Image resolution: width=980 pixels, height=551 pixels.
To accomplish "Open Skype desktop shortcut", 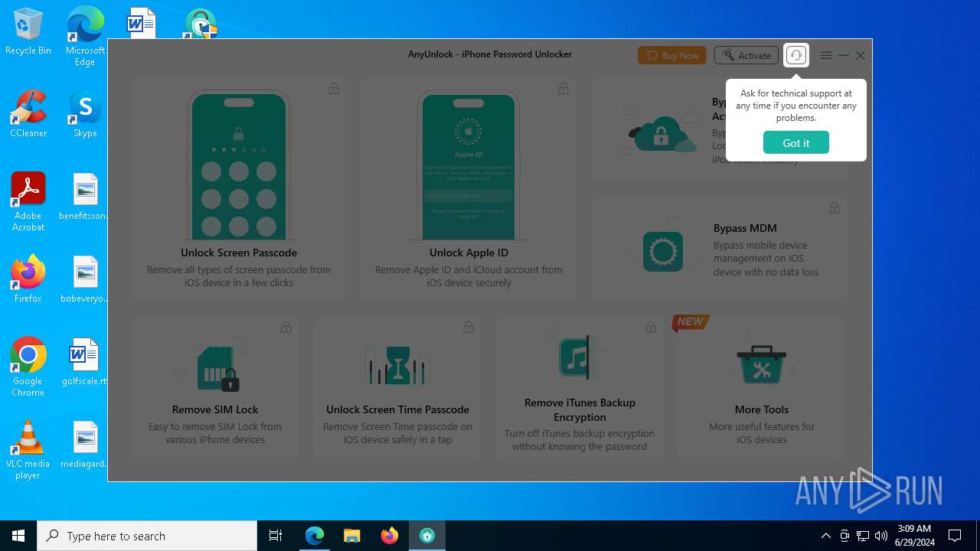I will 85,115.
